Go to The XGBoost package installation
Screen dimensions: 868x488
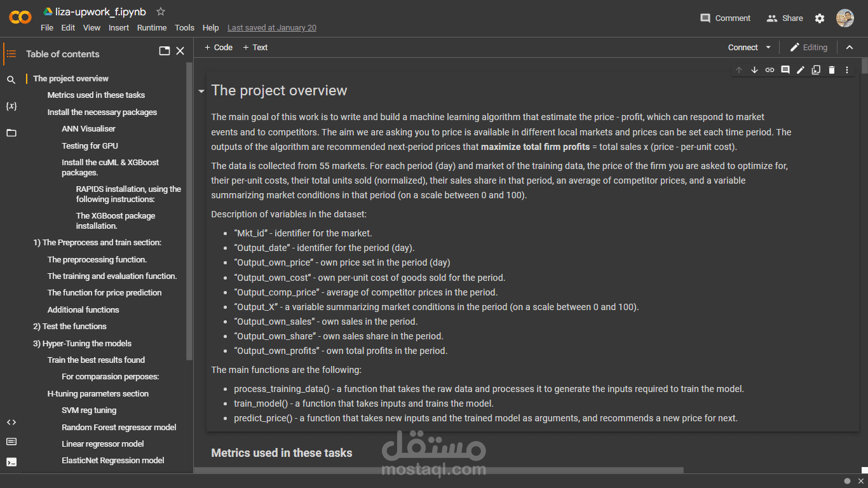pos(116,221)
